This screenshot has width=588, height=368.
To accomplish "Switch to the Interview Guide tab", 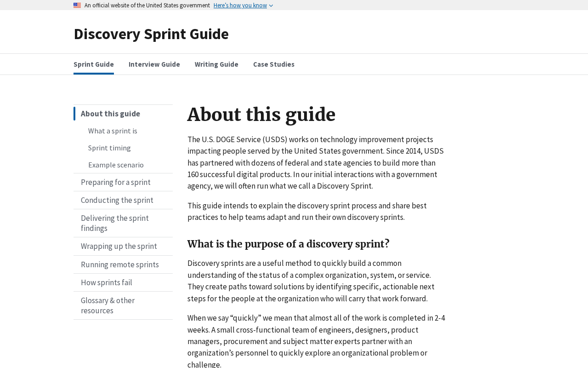I will (x=154, y=64).
